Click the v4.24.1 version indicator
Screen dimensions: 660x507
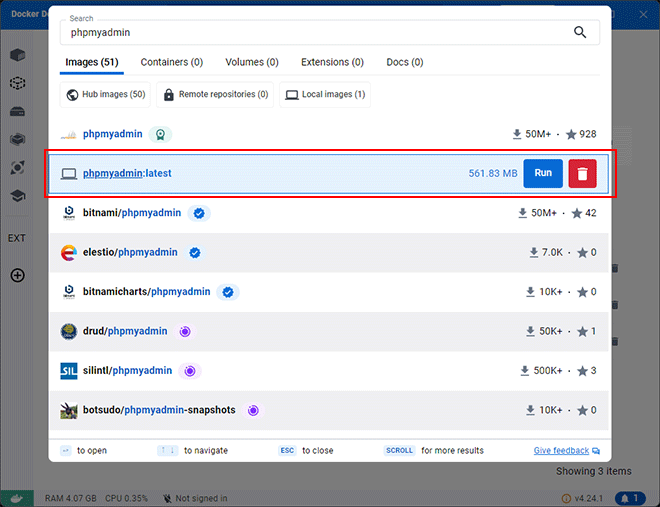(x=583, y=499)
